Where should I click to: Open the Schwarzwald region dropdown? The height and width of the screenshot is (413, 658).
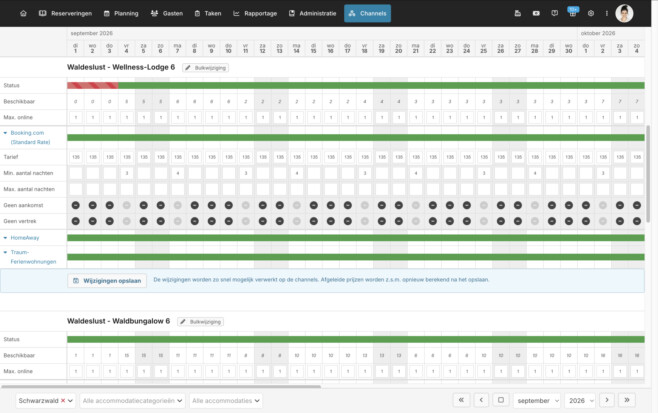click(45, 401)
